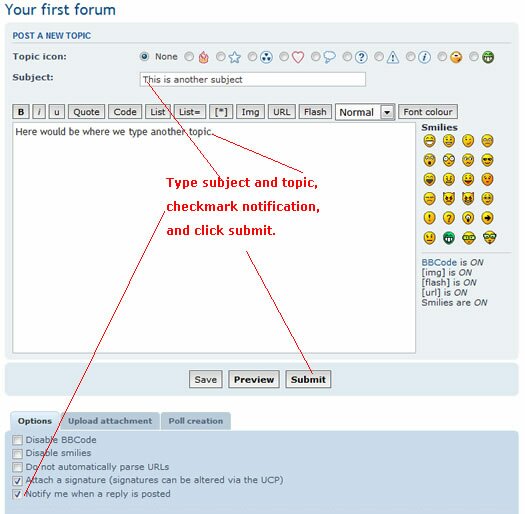
Task: Insert the plain smile smiley, second in Smilies first row
Action: [449, 141]
